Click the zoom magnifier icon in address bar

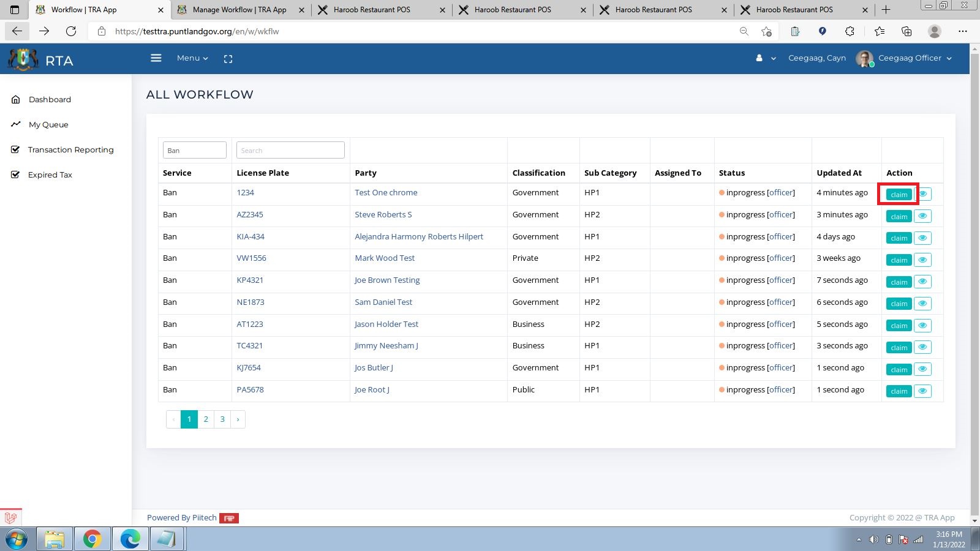tap(744, 31)
